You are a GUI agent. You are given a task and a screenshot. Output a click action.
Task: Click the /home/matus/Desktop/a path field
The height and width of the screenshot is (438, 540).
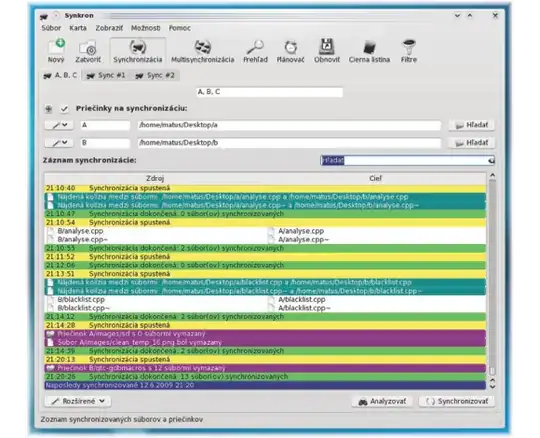289,125
